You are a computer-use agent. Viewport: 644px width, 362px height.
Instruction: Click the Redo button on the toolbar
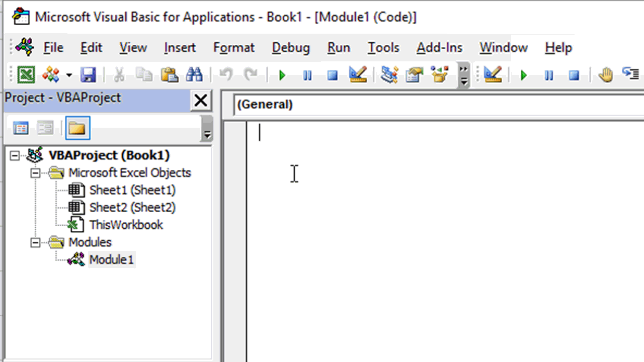point(251,74)
